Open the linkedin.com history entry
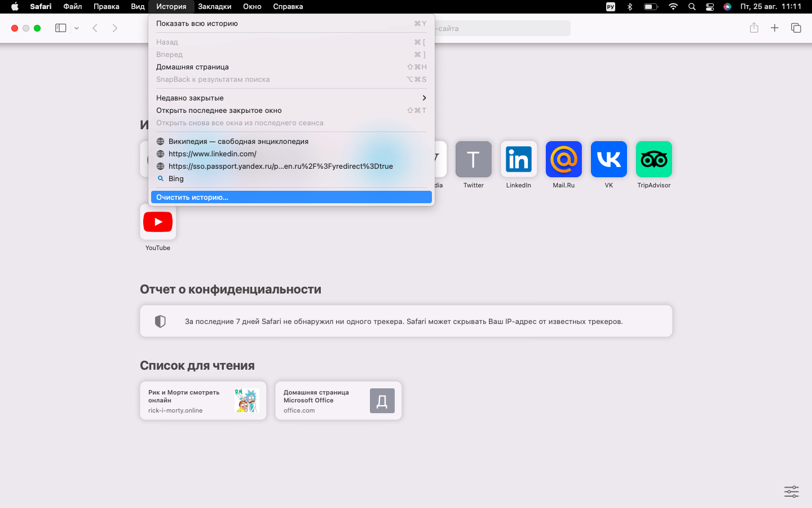This screenshot has width=812, height=508. [x=292, y=154]
